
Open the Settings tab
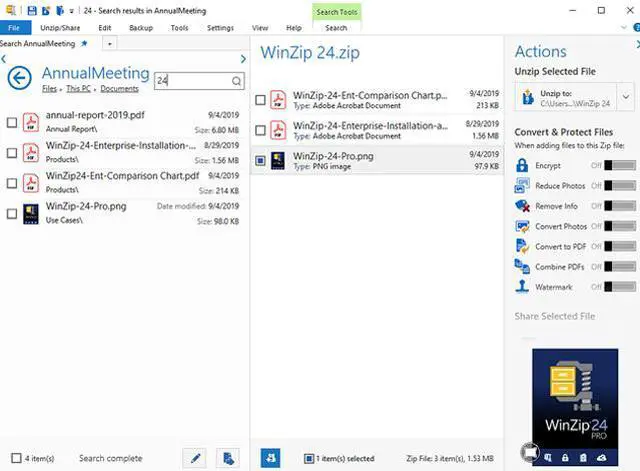pos(220,28)
